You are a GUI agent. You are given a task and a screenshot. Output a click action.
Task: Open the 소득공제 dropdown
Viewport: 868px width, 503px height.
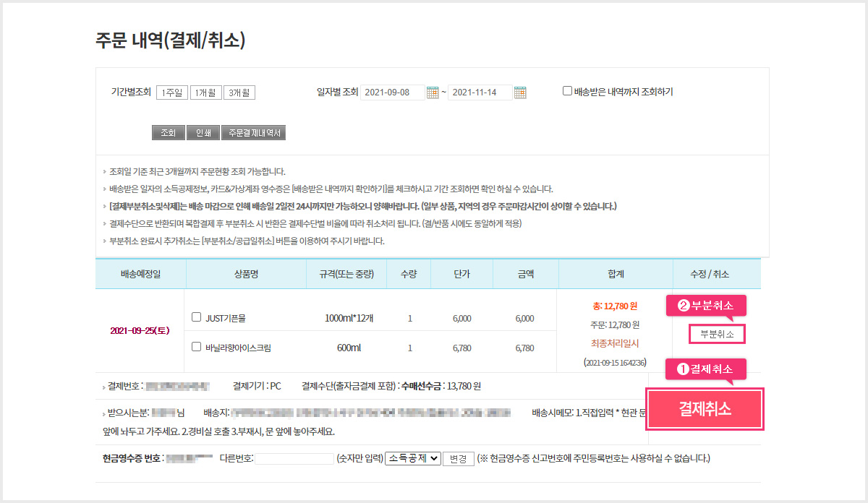click(413, 458)
